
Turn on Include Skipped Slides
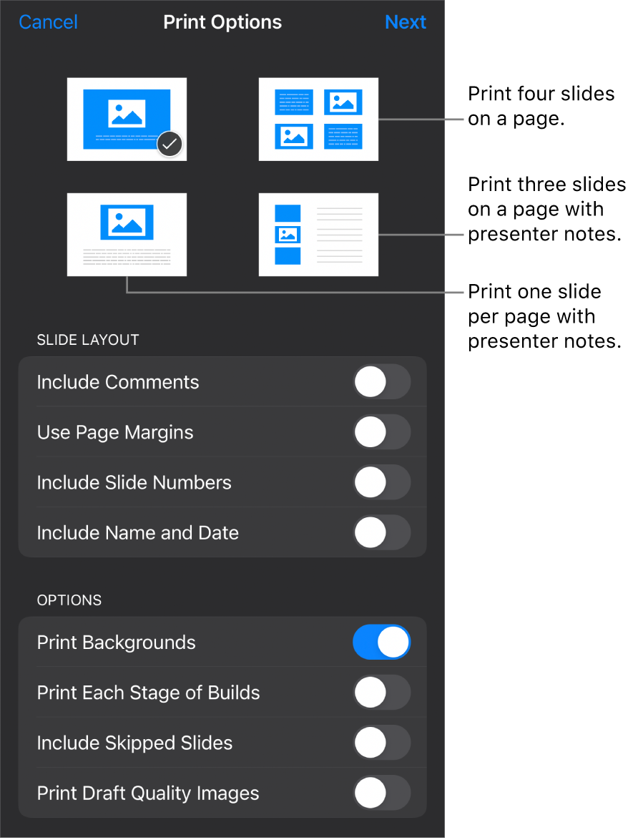pos(382,743)
